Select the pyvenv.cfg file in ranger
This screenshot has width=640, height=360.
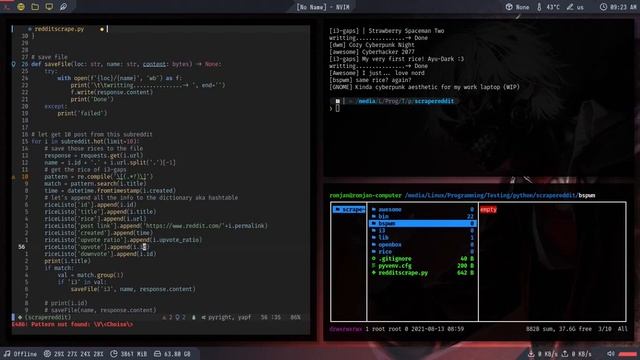[x=422, y=266]
